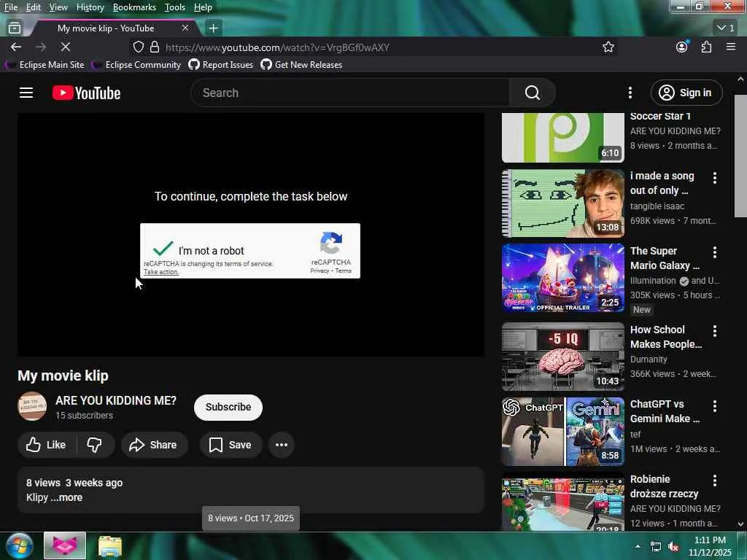Open options for 'i made a song' video
This screenshot has height=560, width=747.
[715, 178]
